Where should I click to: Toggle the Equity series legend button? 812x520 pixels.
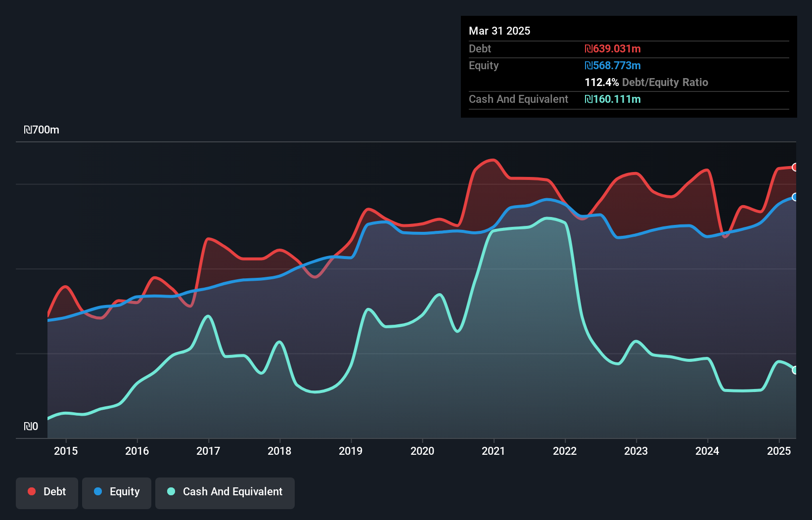point(117,493)
